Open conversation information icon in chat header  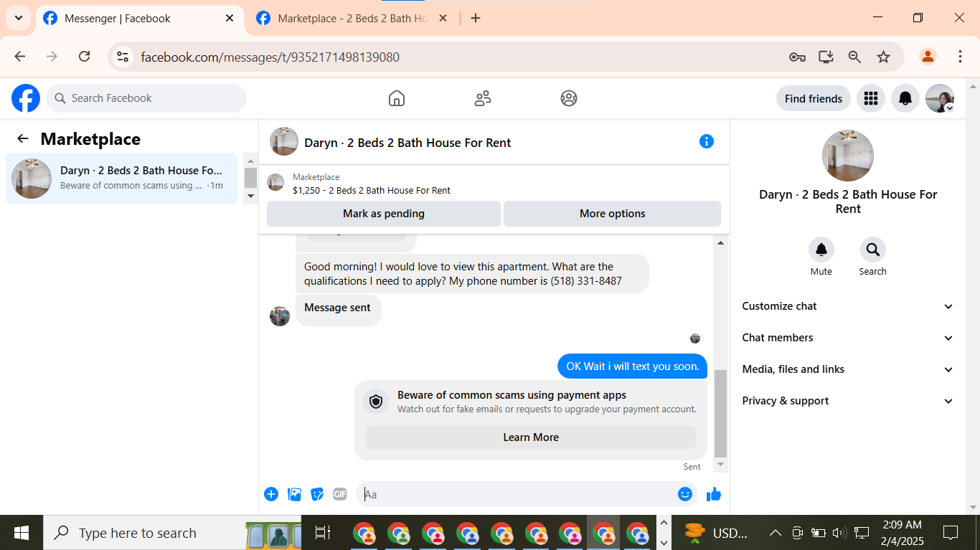coord(707,141)
